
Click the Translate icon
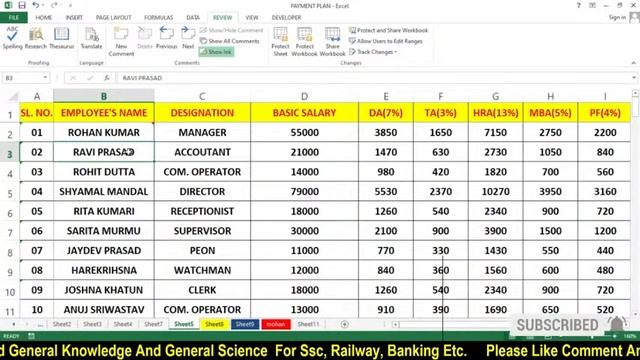coord(91,38)
